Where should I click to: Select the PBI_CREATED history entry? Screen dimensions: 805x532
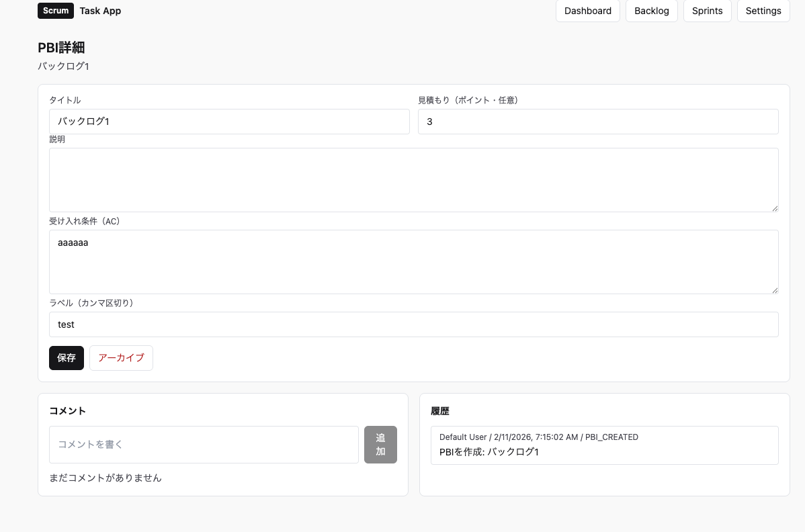pyautogui.click(x=604, y=445)
